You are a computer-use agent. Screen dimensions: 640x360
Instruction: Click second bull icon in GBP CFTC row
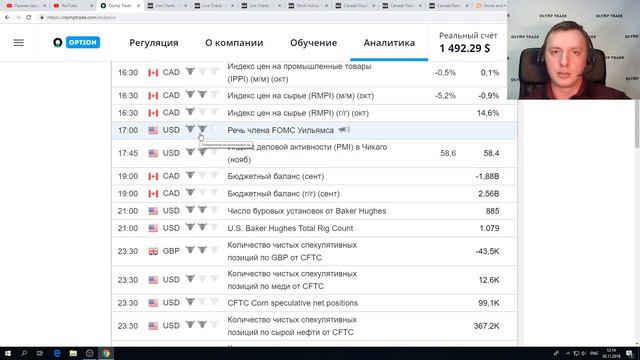pyautogui.click(x=202, y=250)
